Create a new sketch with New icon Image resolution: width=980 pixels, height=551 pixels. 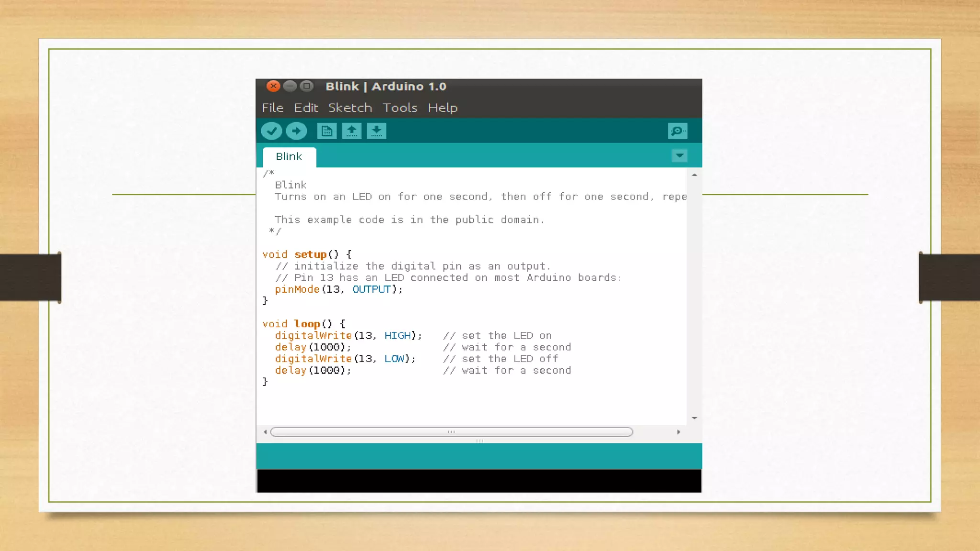point(327,131)
